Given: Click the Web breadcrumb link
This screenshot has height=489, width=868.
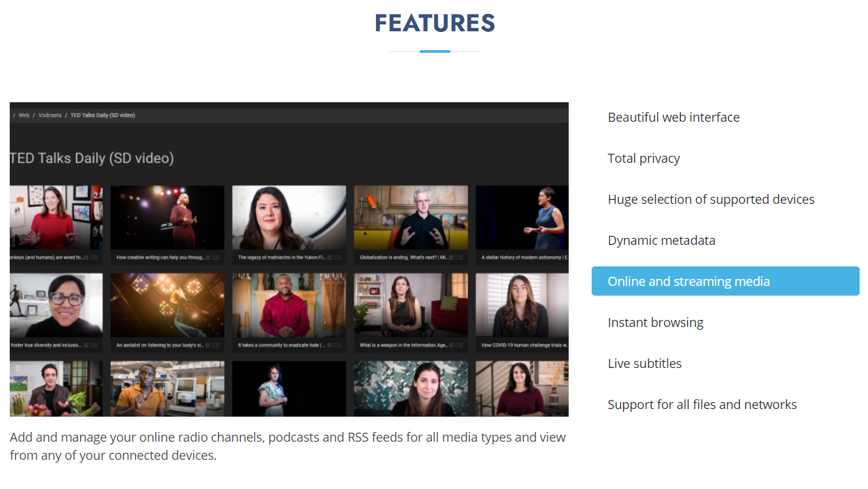Looking at the screenshot, I should pyautogui.click(x=24, y=115).
